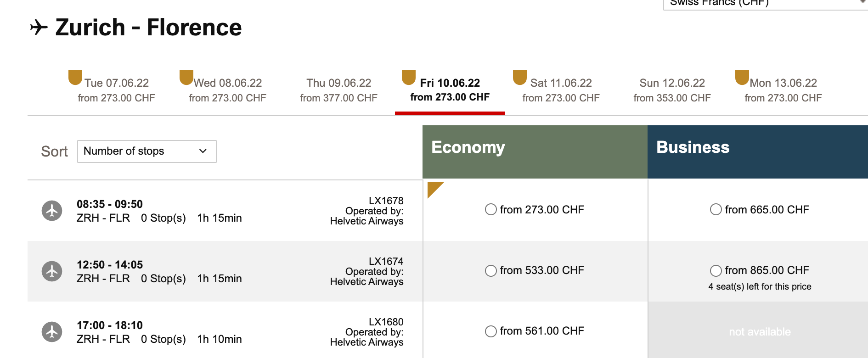Screen dimensions: 868x358
Task: Click the chevron in the Number of stops selector
Action: (x=203, y=151)
